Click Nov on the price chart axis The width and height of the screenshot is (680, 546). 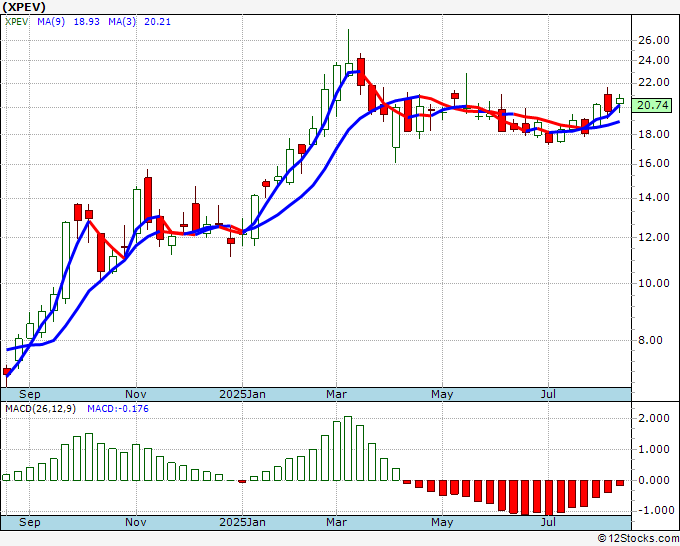point(136,394)
